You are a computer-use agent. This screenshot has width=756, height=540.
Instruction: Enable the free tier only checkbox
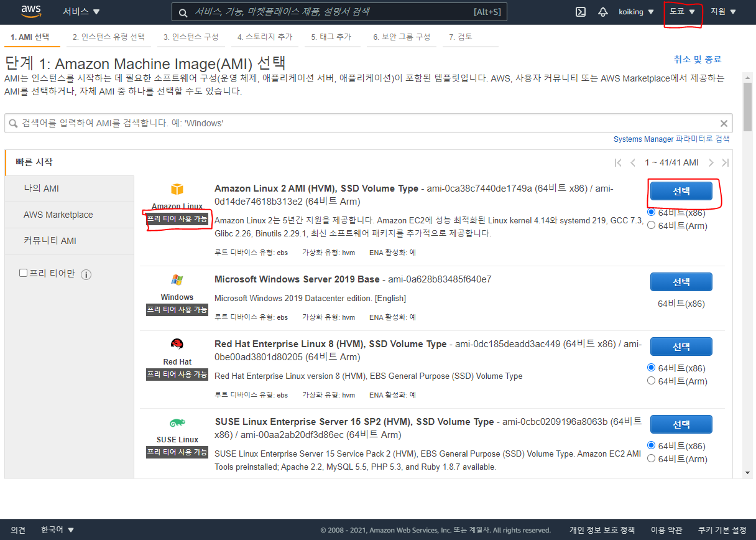(24, 273)
